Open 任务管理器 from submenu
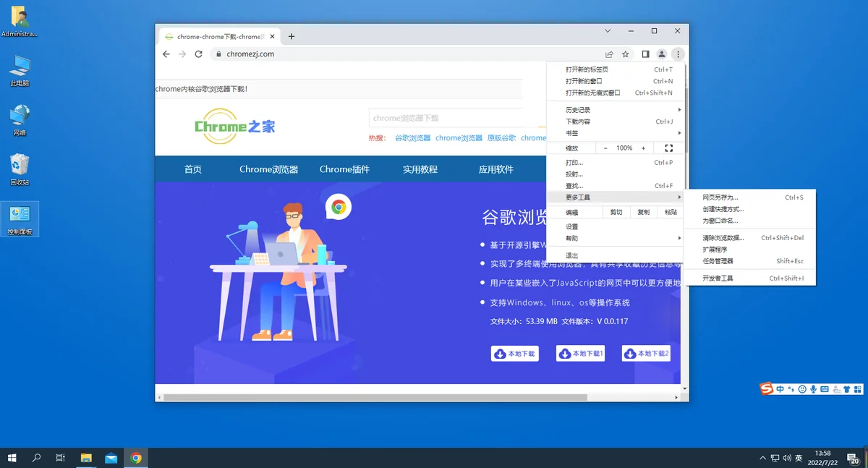 point(750,261)
